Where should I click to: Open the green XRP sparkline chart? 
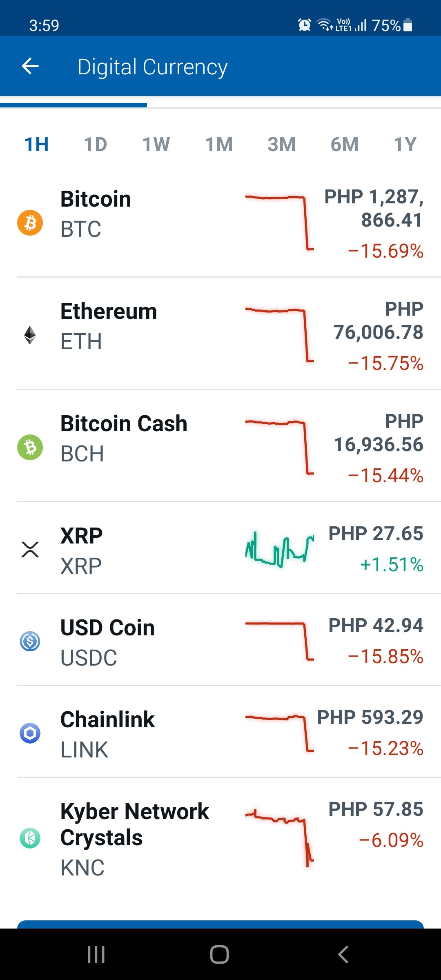coord(280,550)
